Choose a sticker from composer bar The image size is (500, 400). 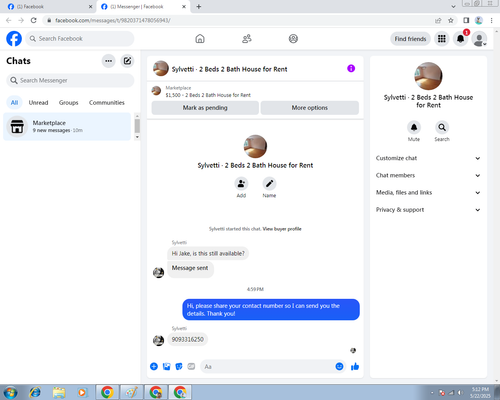coord(179,367)
